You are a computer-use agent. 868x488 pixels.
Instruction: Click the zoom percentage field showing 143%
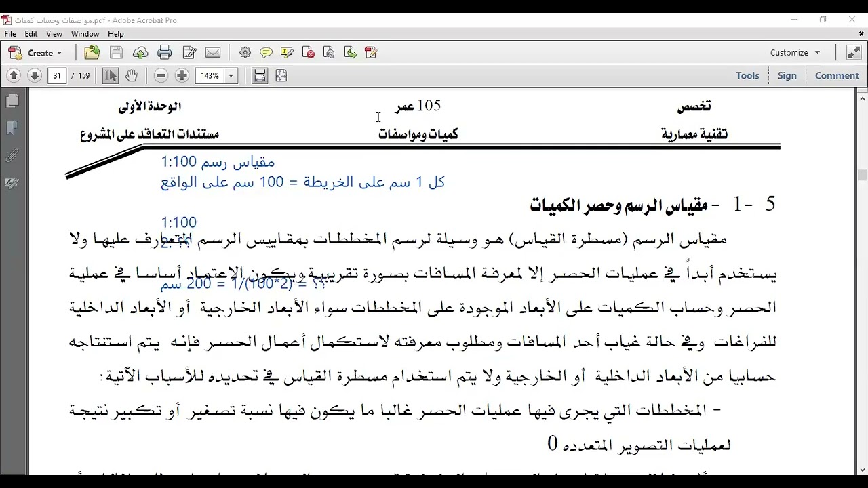click(x=210, y=76)
